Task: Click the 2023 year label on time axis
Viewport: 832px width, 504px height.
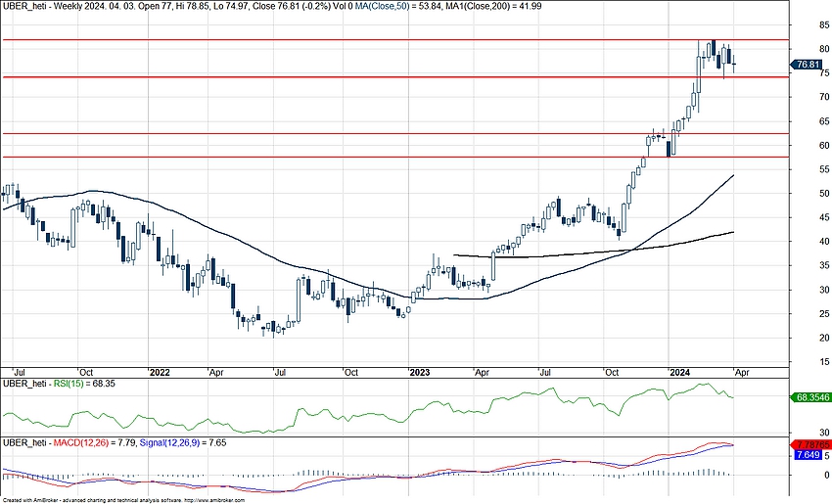Action: [x=420, y=373]
